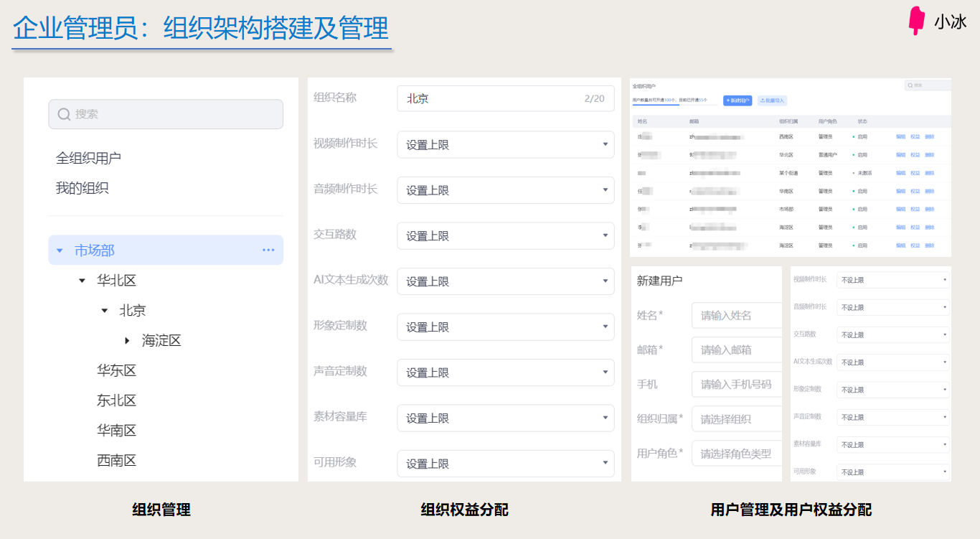This screenshot has width=980, height=539.
Task: Select 全组织用户 in the sidebar
Action: click(88, 158)
